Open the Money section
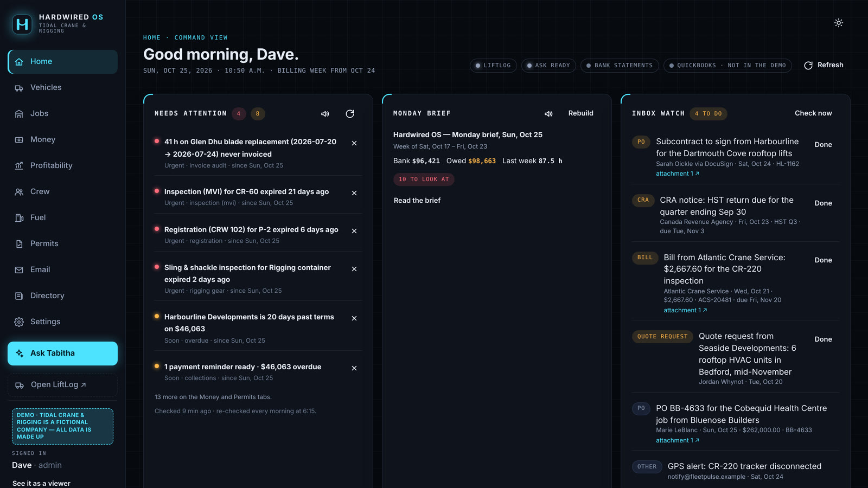This screenshot has width=868, height=488. [62, 139]
